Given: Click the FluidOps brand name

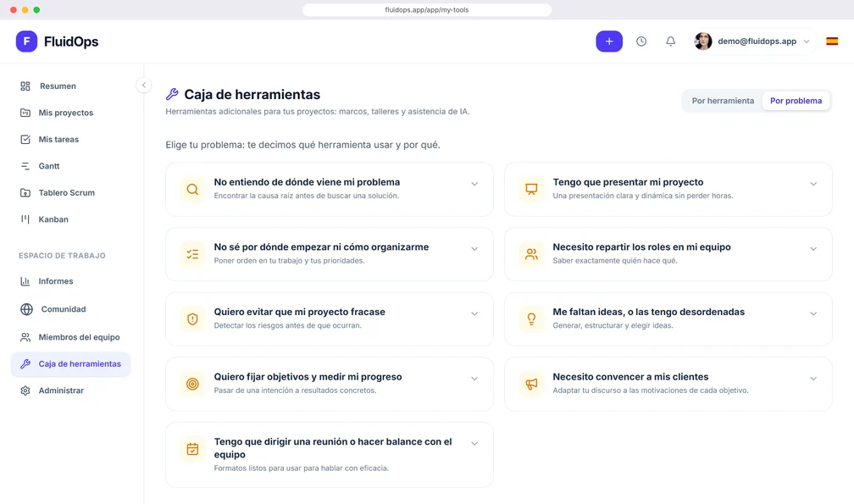Looking at the screenshot, I should click(71, 42).
